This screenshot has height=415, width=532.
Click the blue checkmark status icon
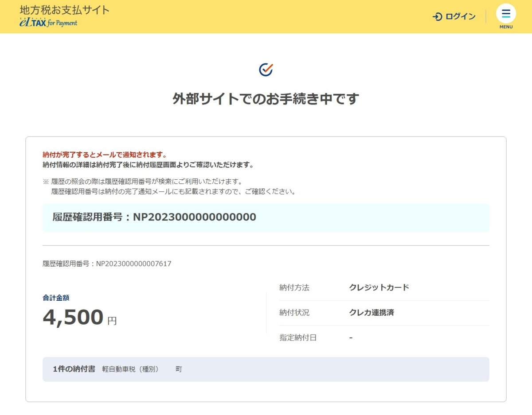(266, 70)
